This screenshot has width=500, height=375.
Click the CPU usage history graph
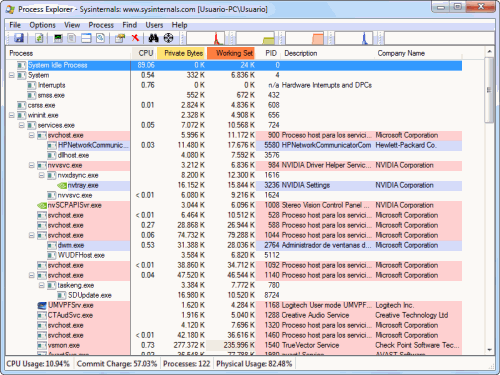pyautogui.click(x=205, y=38)
